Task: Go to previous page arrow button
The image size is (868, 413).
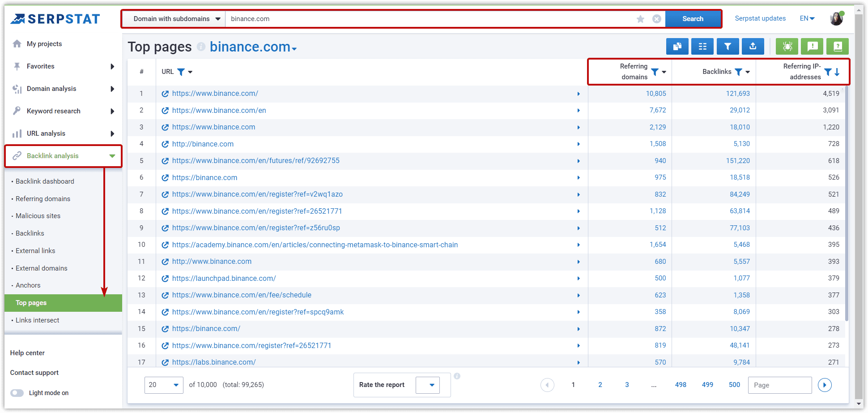Action: [x=547, y=385]
